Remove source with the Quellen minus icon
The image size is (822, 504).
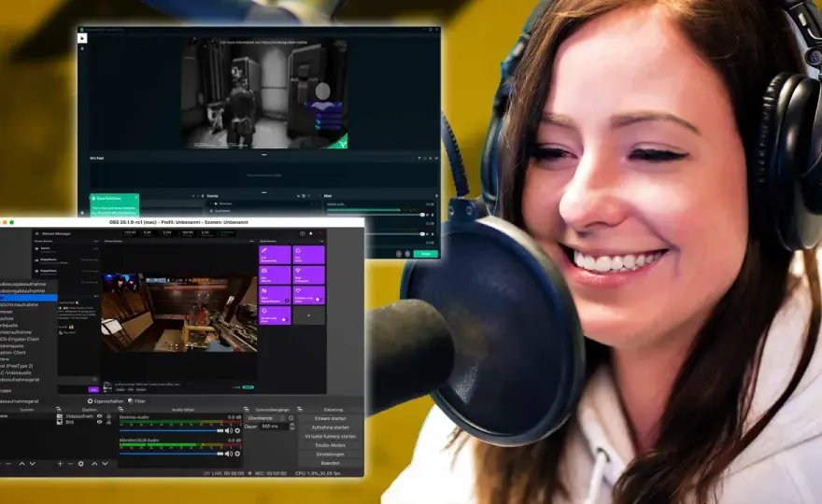(x=70, y=464)
